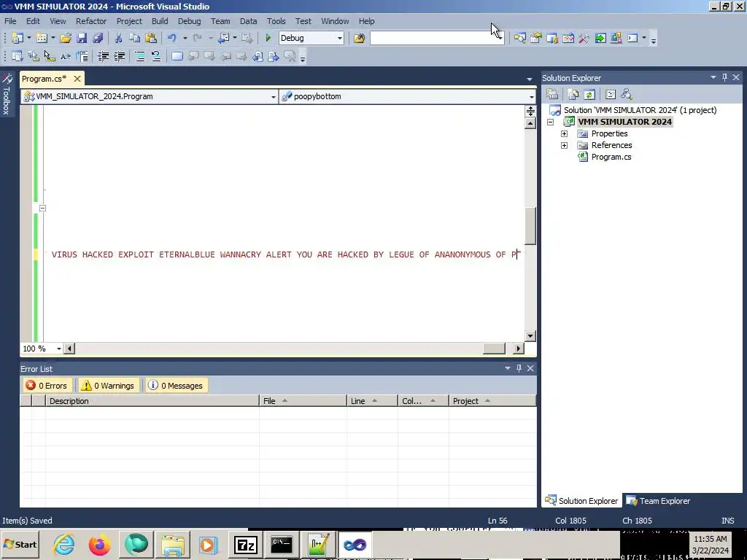This screenshot has width=747, height=560.
Task: Toggle a bookmark on the current line
Action: coord(177,57)
